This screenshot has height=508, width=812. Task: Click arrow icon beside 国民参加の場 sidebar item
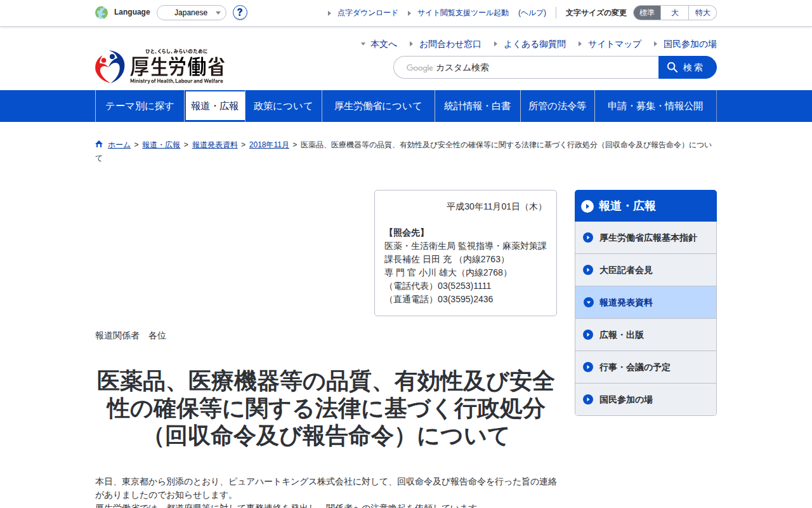pyautogui.click(x=588, y=399)
